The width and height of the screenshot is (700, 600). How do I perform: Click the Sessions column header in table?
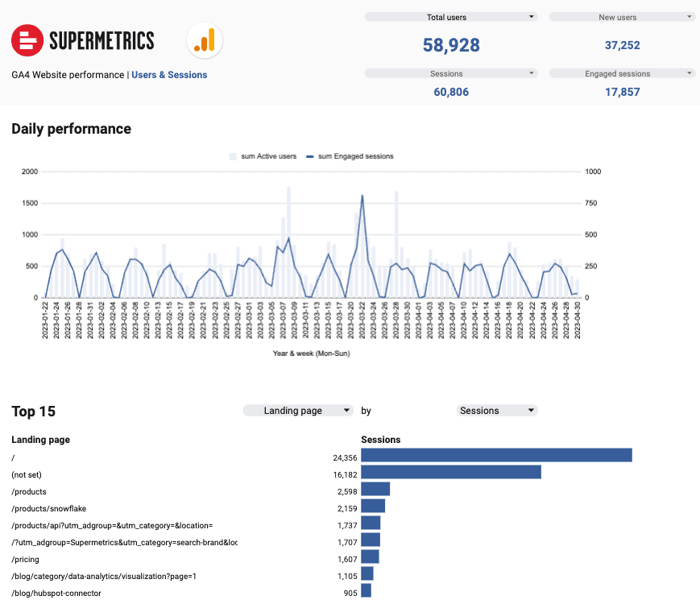pyautogui.click(x=381, y=440)
